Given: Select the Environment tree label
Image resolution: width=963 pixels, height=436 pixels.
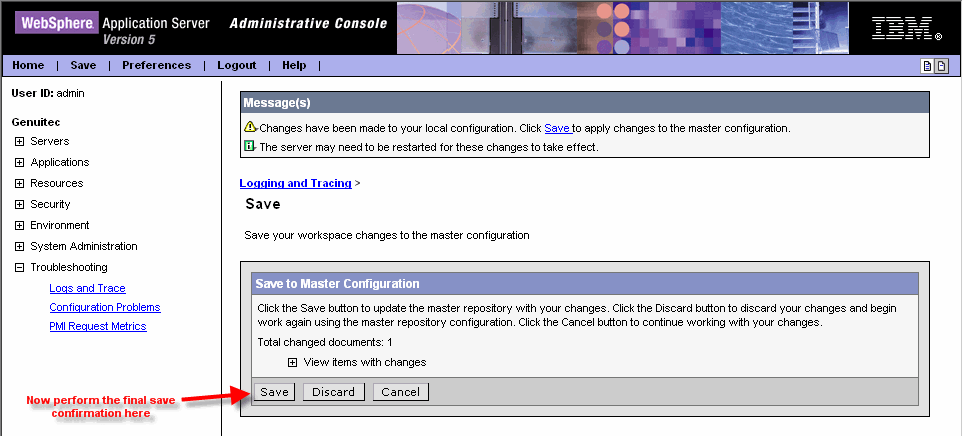Looking at the screenshot, I should coord(60,225).
